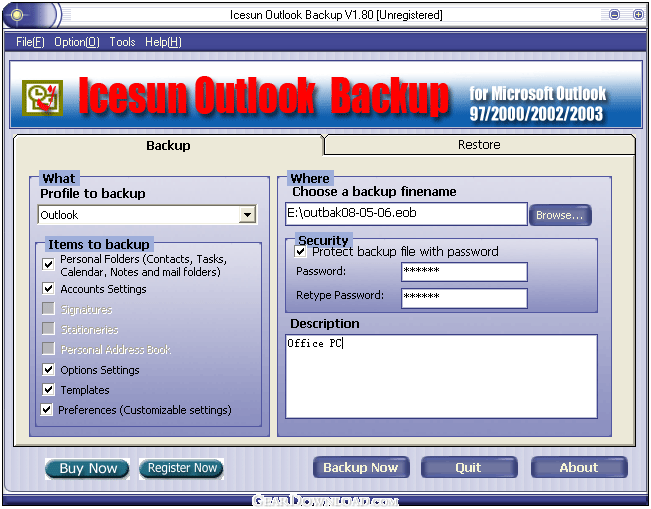Viewport: 651px width, 509px height.
Task: Focus the Retype Password field
Action: [x=464, y=298]
